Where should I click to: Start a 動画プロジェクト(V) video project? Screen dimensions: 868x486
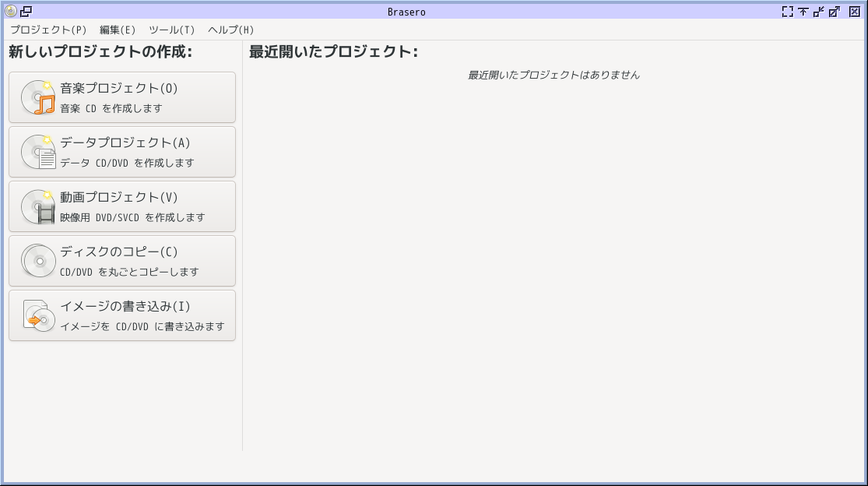click(122, 206)
